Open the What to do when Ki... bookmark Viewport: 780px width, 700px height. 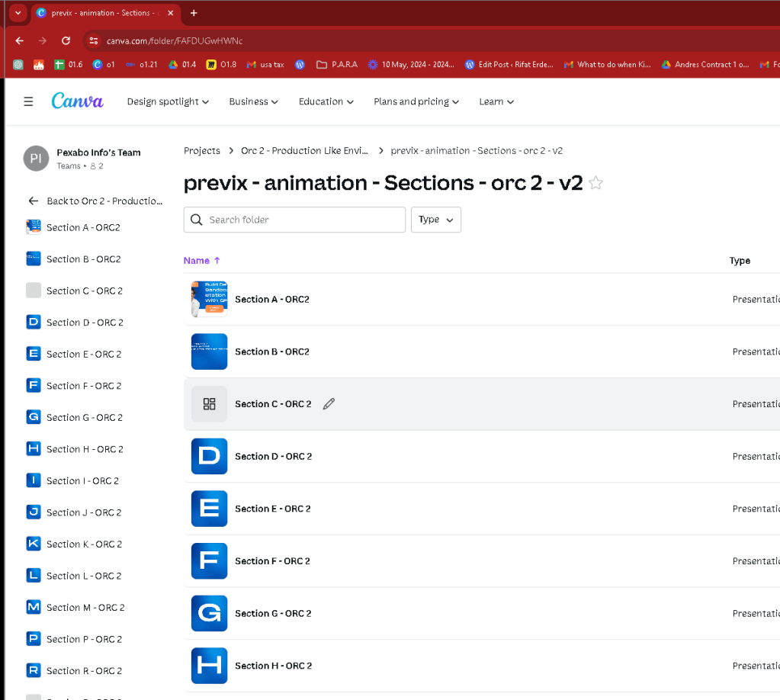point(607,65)
